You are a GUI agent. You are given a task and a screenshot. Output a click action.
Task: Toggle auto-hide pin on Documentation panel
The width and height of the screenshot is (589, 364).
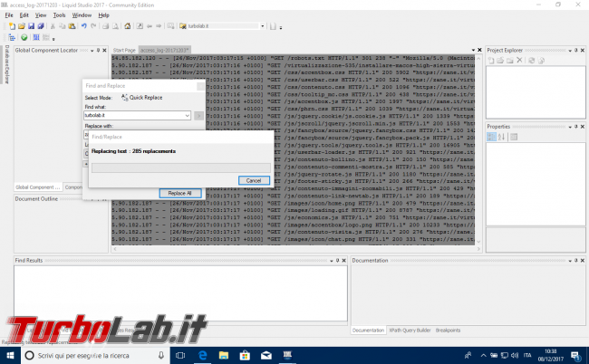point(576,261)
